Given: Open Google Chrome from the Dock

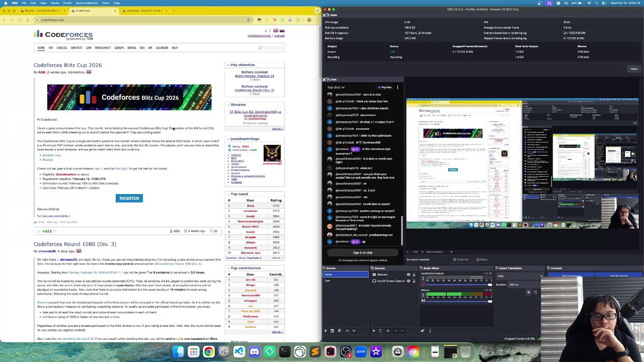Looking at the screenshot, I should pos(208,352).
